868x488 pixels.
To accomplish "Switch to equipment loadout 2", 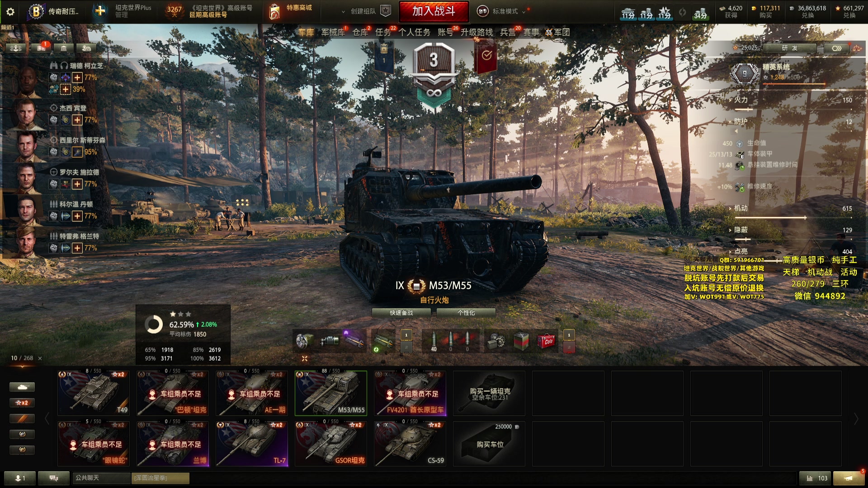I will (406, 347).
